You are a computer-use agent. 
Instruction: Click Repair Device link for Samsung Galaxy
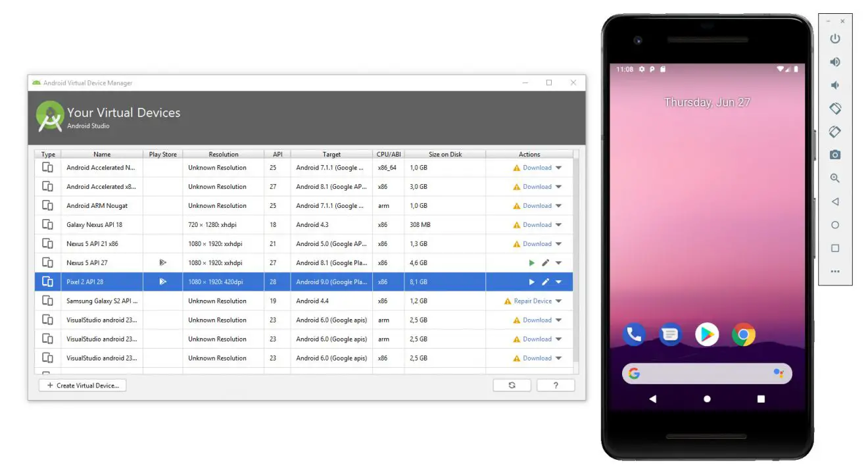point(533,301)
